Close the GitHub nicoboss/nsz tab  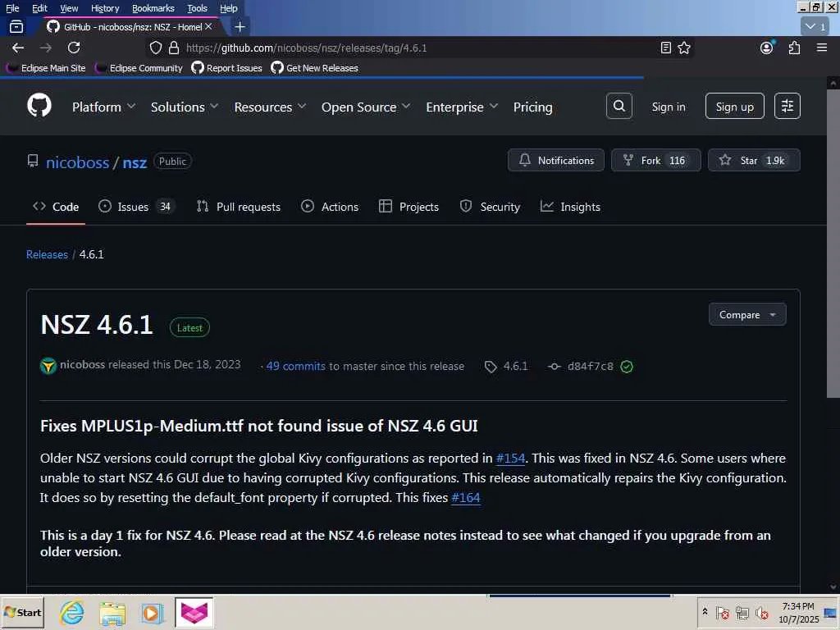[208, 26]
